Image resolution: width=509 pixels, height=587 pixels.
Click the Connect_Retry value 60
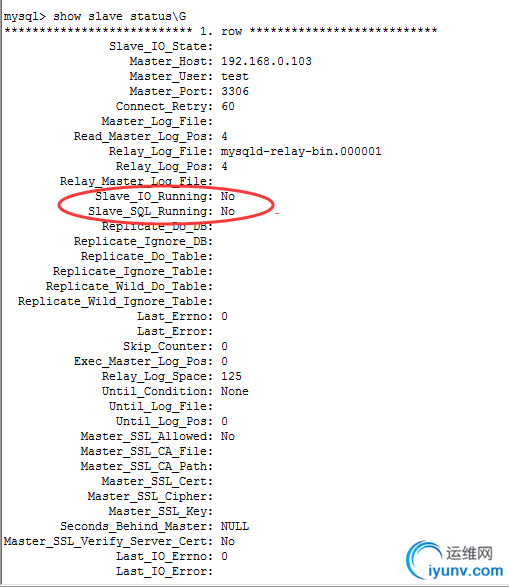tap(228, 106)
